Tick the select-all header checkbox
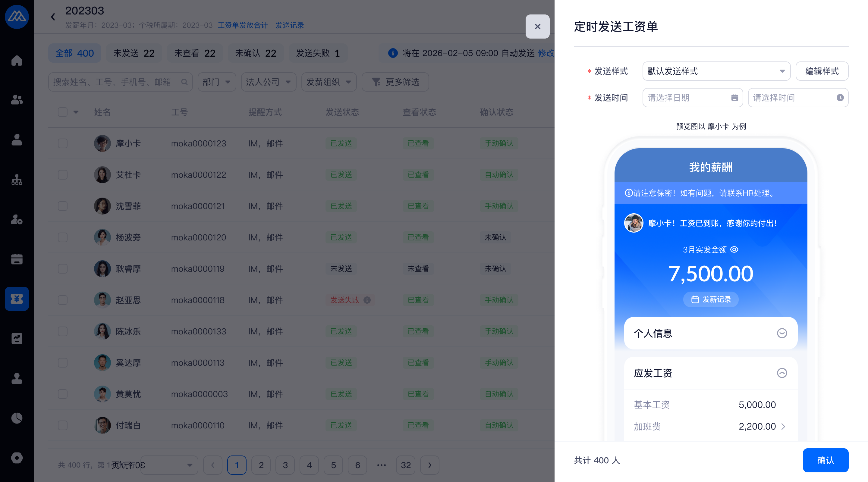The image size is (868, 482). pyautogui.click(x=63, y=112)
